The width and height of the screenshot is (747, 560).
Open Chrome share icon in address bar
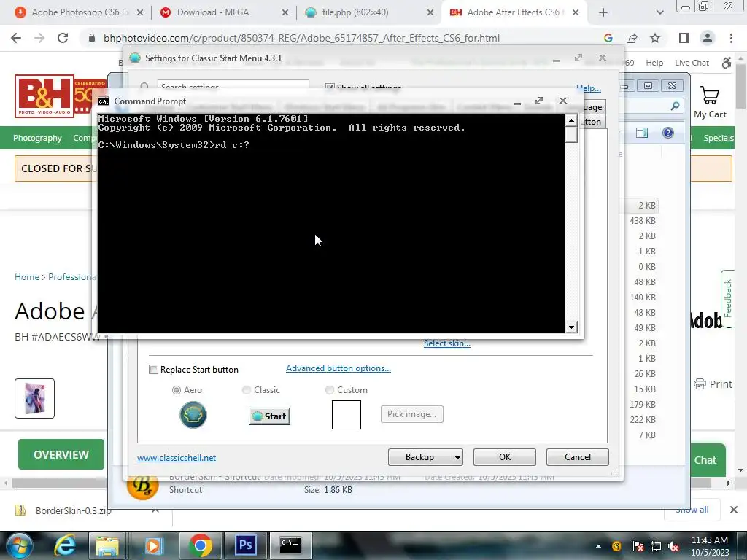[x=632, y=38]
